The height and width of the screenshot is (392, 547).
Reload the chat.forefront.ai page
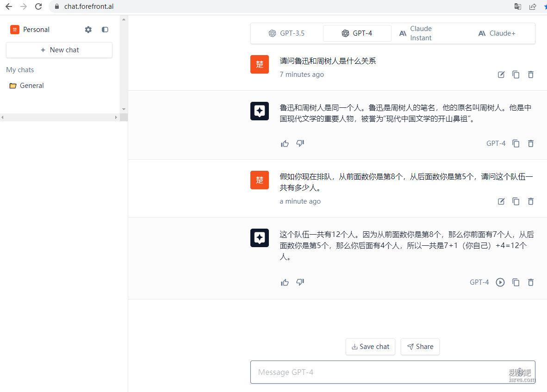pyautogui.click(x=38, y=6)
